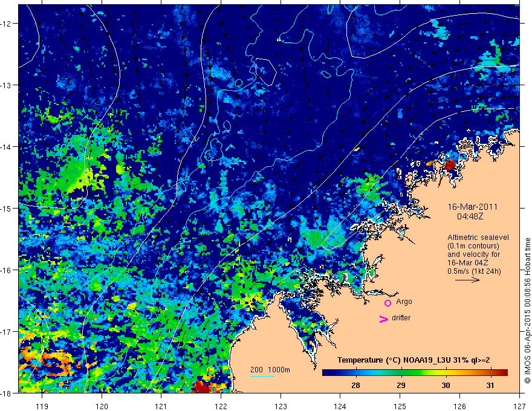Click the color bar tick label 28

[x=355, y=385]
